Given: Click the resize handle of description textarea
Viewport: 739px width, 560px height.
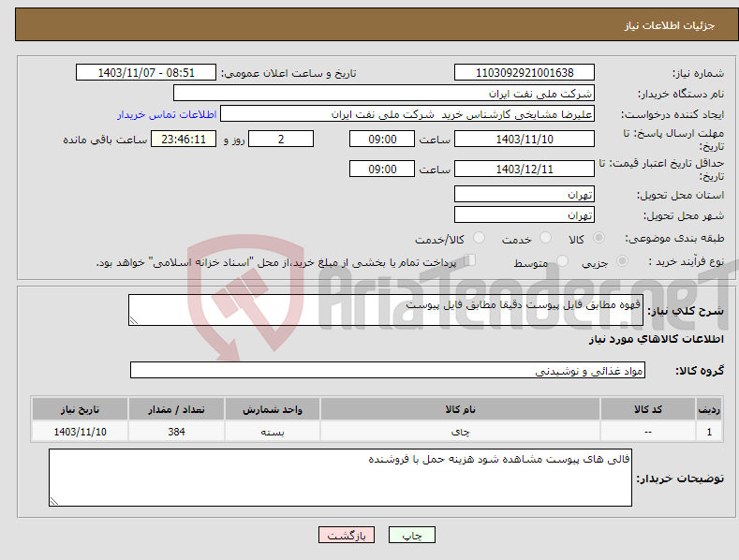Looking at the screenshot, I should (134, 320).
